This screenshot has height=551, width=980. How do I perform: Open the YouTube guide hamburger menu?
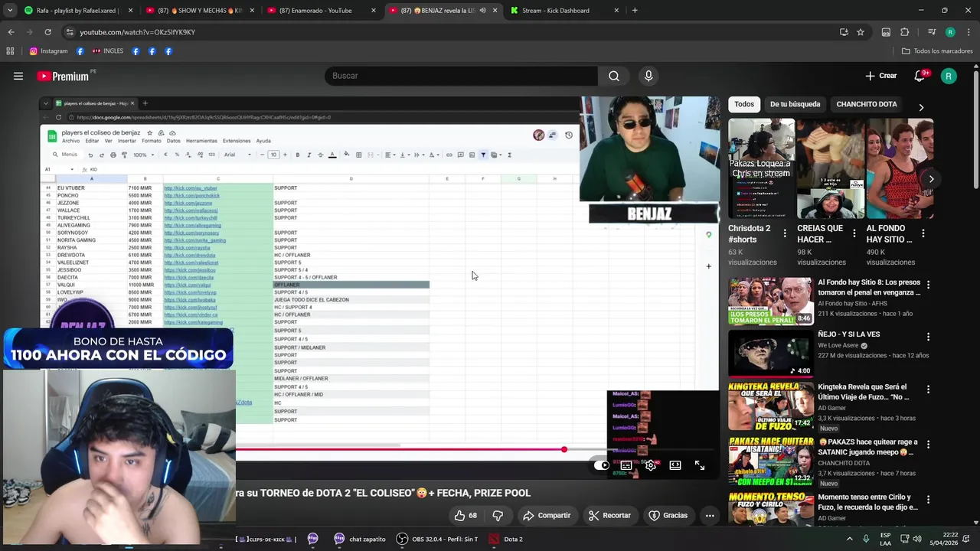[x=18, y=76]
